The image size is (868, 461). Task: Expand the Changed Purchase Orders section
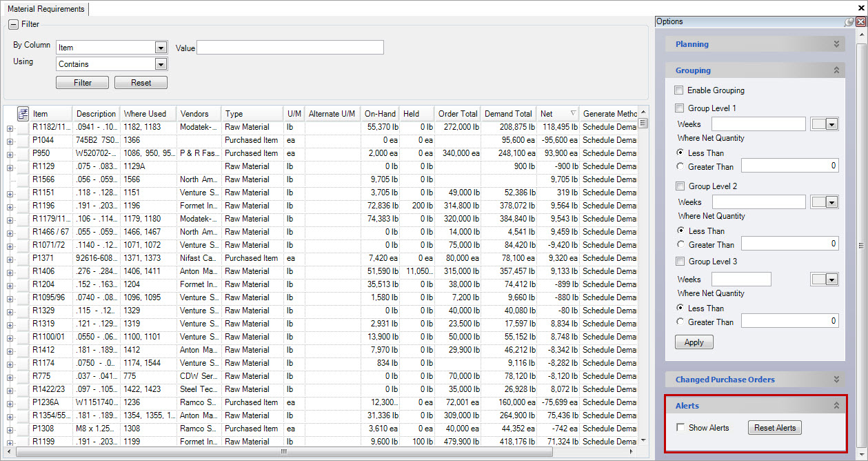[x=836, y=380]
